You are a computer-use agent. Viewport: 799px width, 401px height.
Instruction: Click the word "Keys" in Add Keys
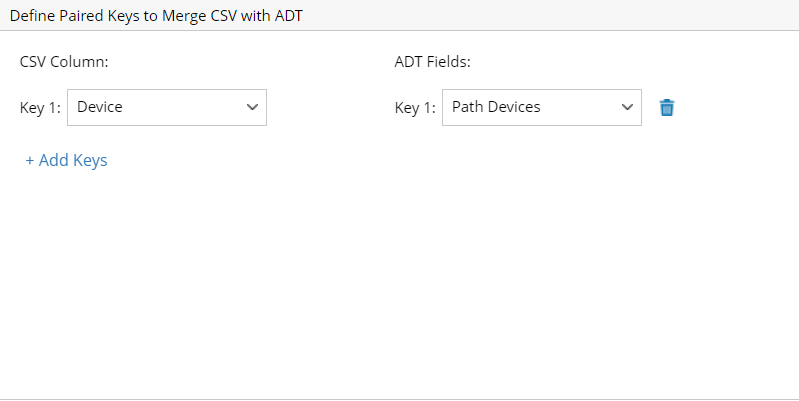87,160
